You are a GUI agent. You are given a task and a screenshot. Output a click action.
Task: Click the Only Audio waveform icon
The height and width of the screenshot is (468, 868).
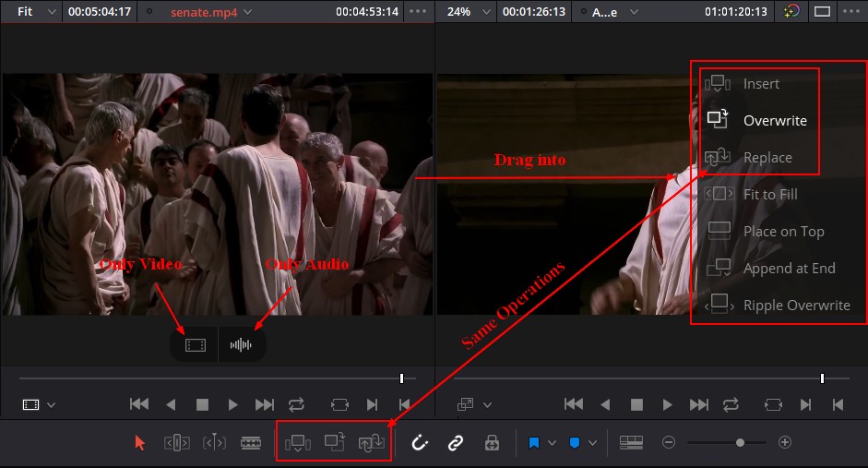pyautogui.click(x=241, y=345)
